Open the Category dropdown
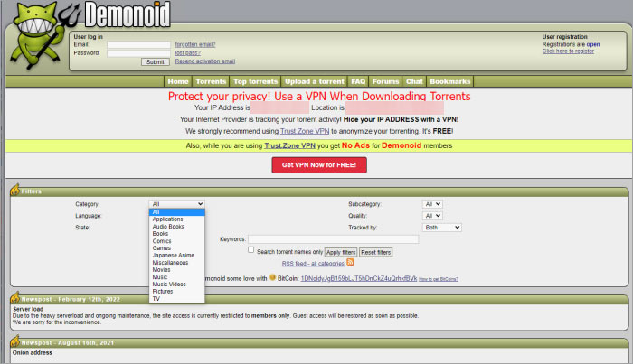The image size is (633, 364). tap(177, 204)
